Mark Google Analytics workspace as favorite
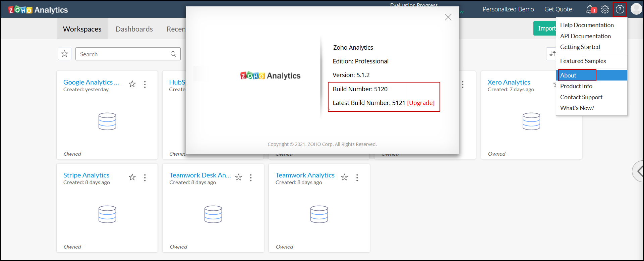 (x=132, y=84)
